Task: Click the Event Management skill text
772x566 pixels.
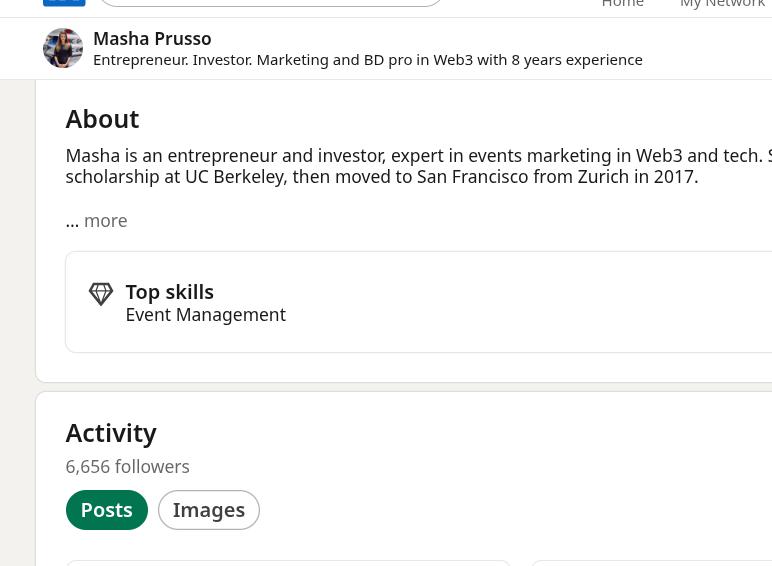Action: pyautogui.click(x=205, y=315)
